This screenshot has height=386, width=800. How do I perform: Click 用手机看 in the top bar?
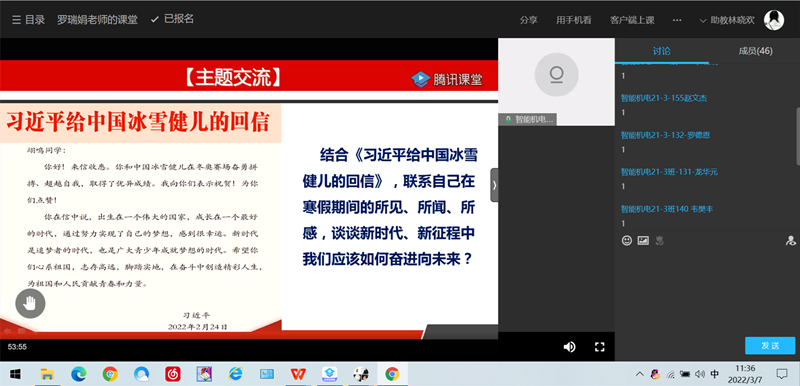point(573,20)
